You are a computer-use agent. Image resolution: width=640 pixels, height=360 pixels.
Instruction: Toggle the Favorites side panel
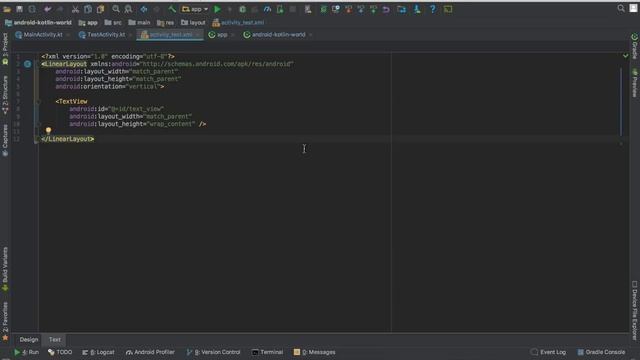tap(5, 321)
